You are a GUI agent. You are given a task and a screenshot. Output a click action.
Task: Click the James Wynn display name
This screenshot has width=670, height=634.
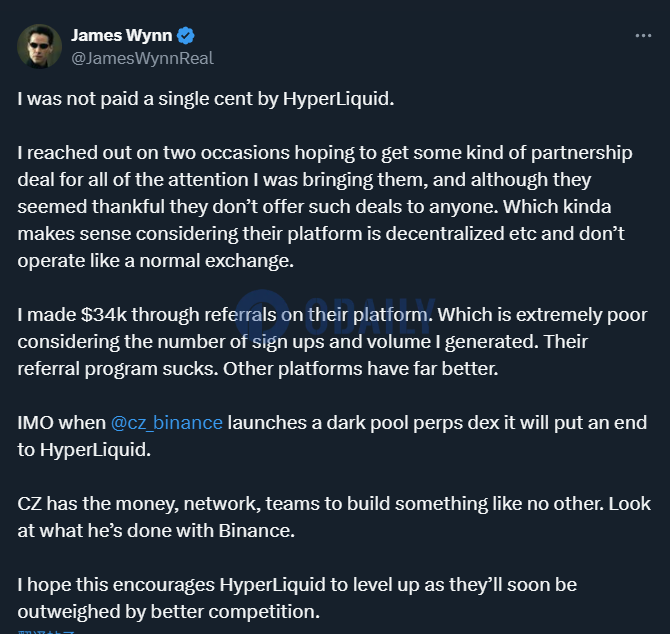(122, 35)
